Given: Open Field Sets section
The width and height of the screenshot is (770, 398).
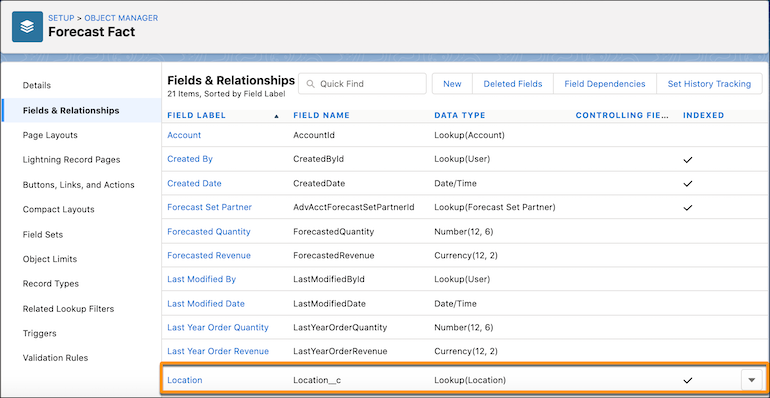Looking at the screenshot, I should (x=43, y=234).
